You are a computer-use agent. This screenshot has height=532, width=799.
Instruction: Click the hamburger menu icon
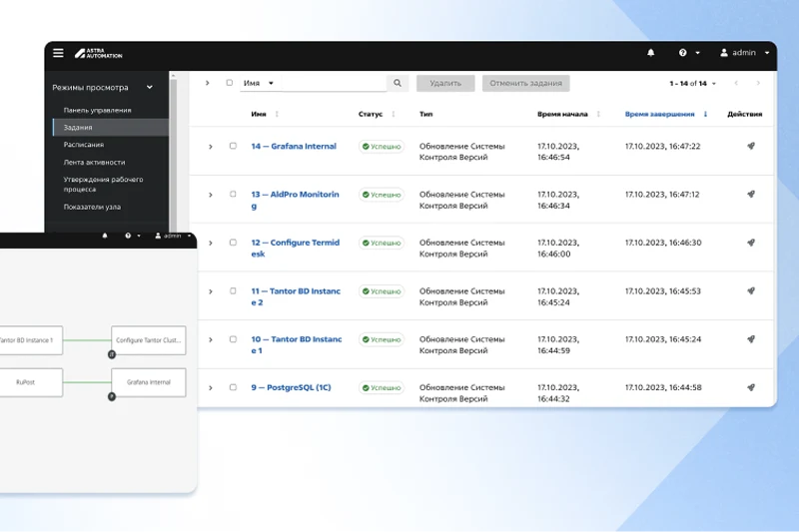58,53
